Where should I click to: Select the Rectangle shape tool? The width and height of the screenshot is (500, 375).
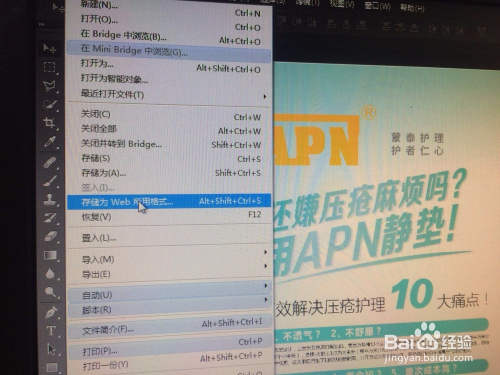[52, 367]
